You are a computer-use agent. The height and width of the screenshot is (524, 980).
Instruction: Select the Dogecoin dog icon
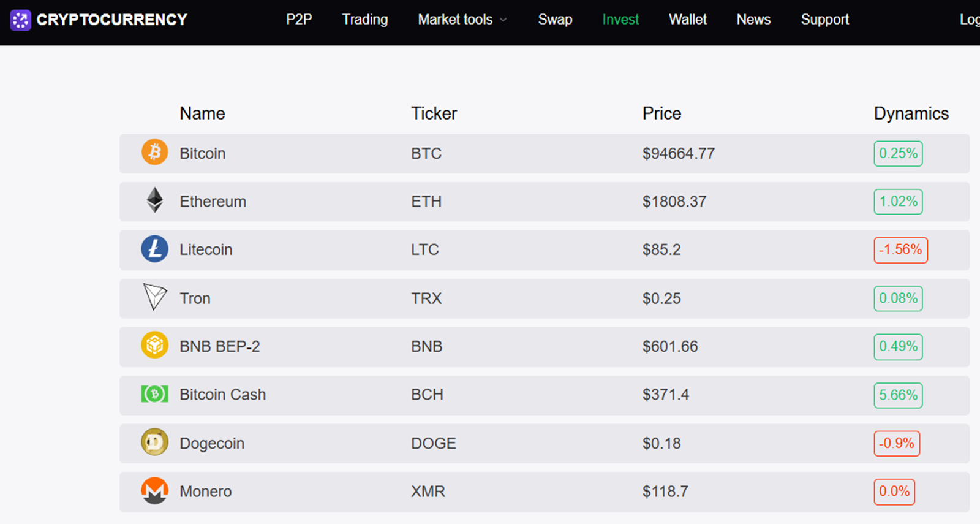154,442
